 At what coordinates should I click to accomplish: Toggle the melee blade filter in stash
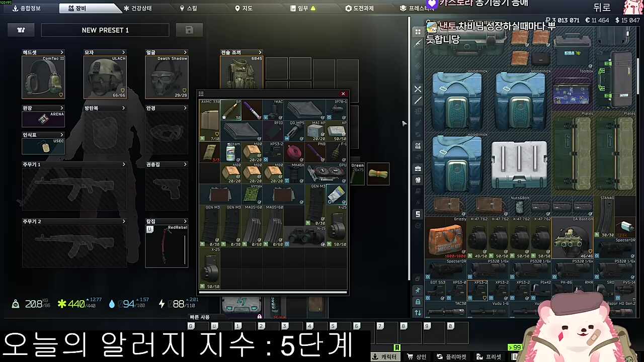click(x=418, y=101)
